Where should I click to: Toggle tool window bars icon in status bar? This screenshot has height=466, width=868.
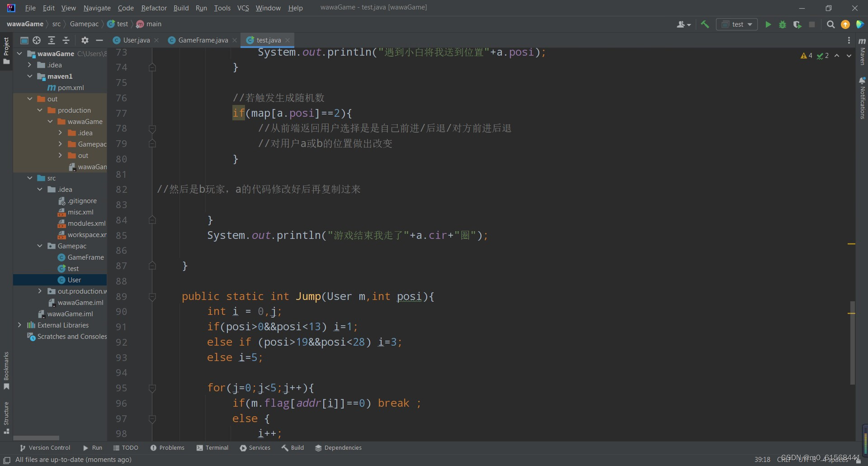click(x=7, y=460)
